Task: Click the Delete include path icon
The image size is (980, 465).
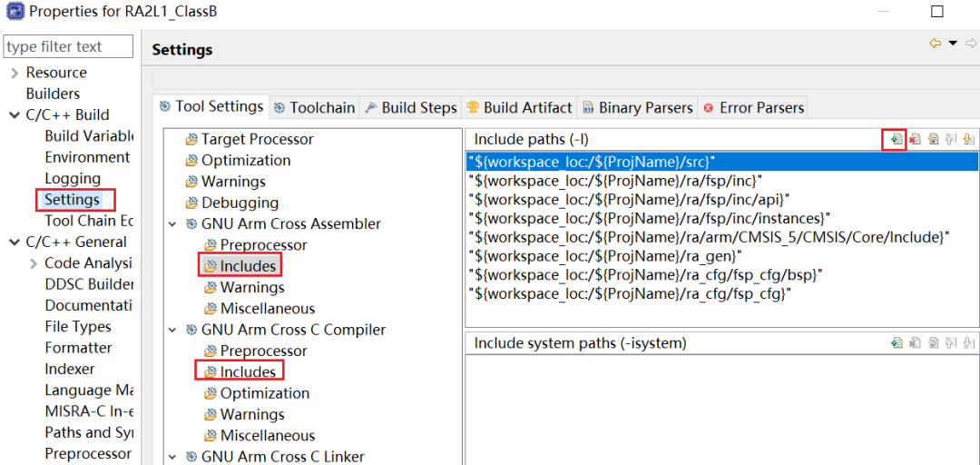Action: point(915,139)
